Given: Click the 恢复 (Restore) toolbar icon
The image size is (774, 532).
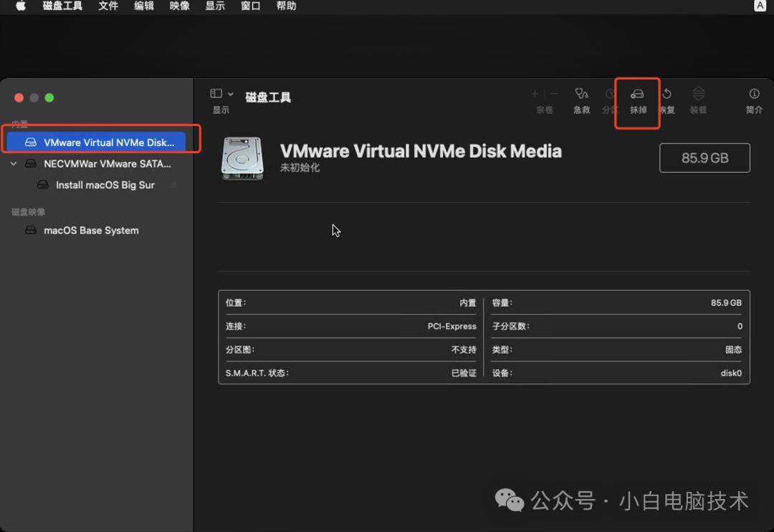Looking at the screenshot, I should 666,100.
